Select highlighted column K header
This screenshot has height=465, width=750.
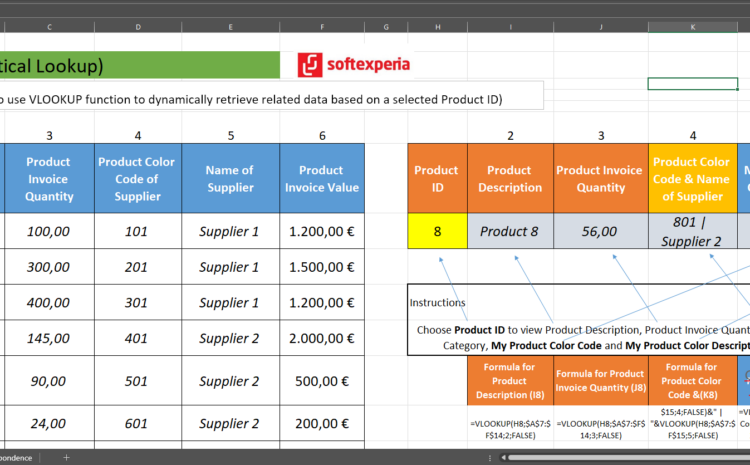693,27
